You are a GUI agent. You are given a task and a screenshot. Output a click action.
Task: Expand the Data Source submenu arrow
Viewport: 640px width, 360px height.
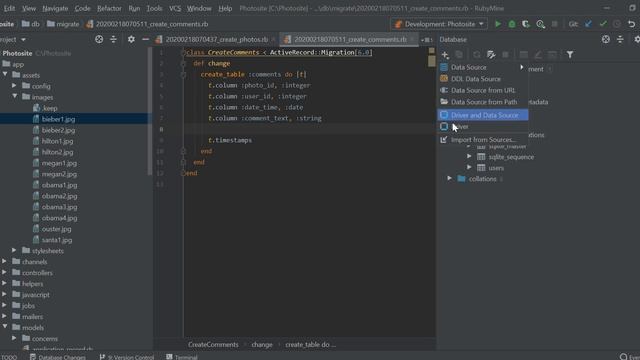click(x=521, y=67)
